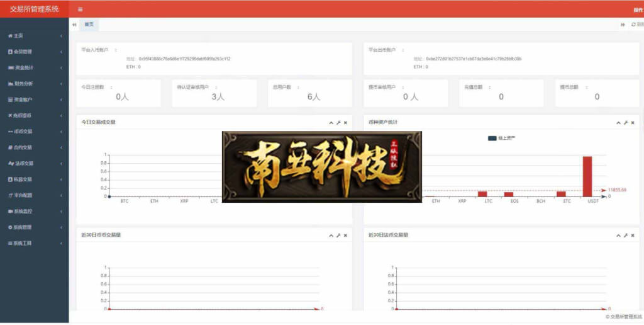The image size is (644, 325).
Task: Click the 提币总额 value
Action: pyautogui.click(x=597, y=96)
